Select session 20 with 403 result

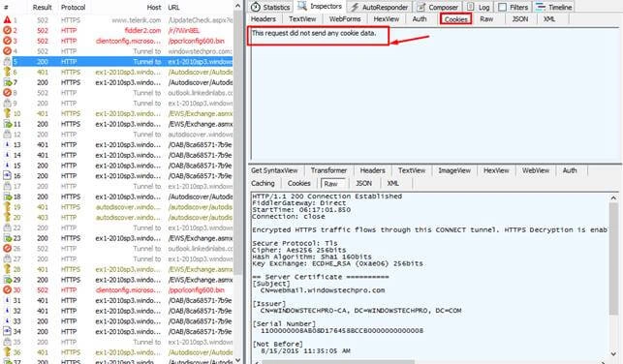click(x=117, y=218)
